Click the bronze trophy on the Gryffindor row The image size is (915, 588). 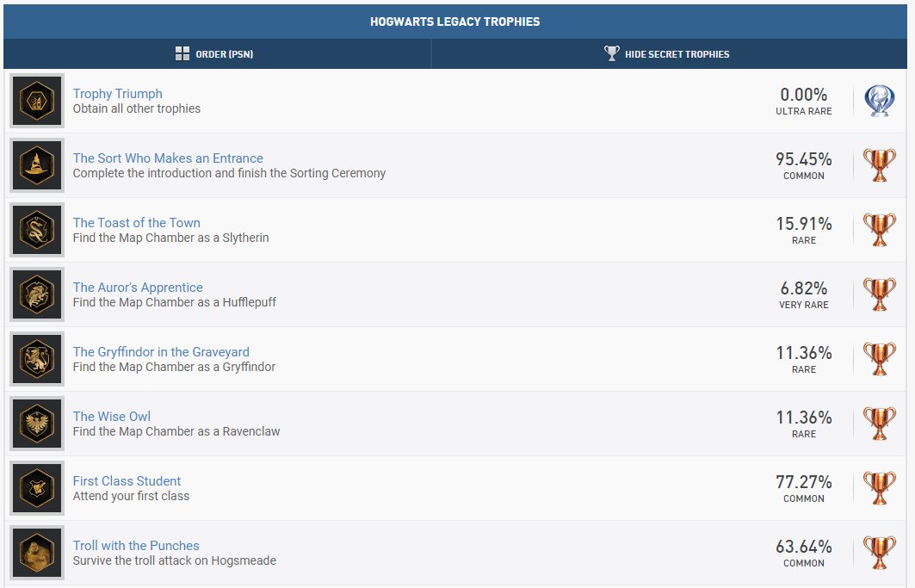(879, 358)
